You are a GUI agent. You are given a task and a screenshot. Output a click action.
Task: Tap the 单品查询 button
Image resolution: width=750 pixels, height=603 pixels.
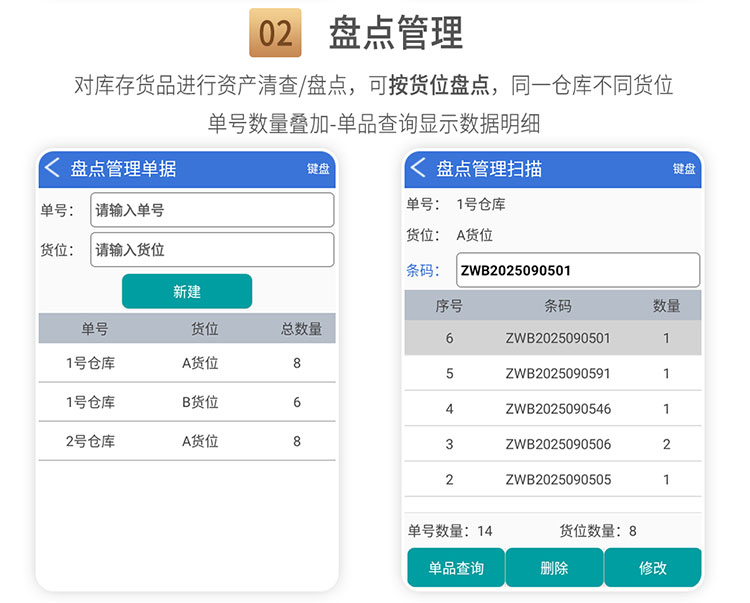point(456,568)
